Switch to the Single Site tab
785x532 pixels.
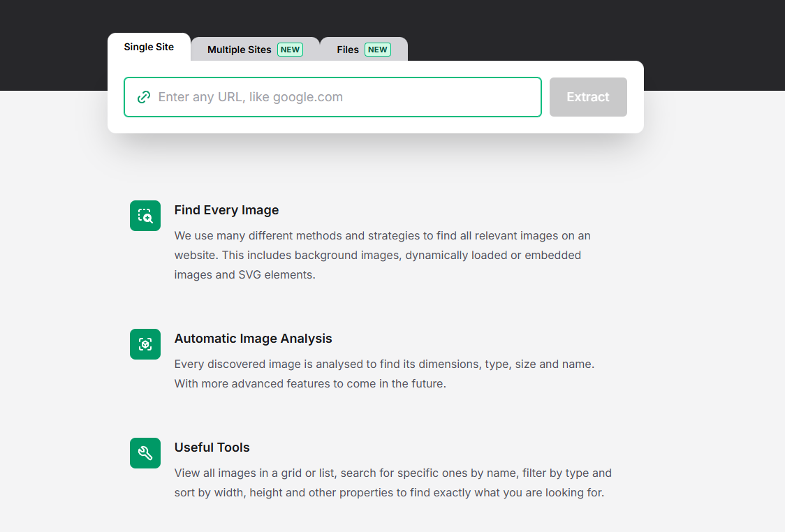pyautogui.click(x=149, y=47)
